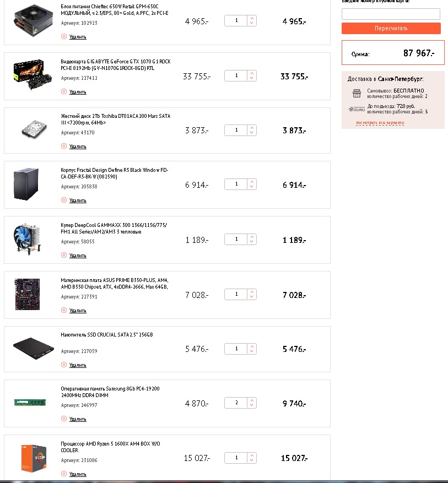Increase quantity of AMD Ryzen 5 processor
This screenshot has width=448, height=483.
pos(252,455)
